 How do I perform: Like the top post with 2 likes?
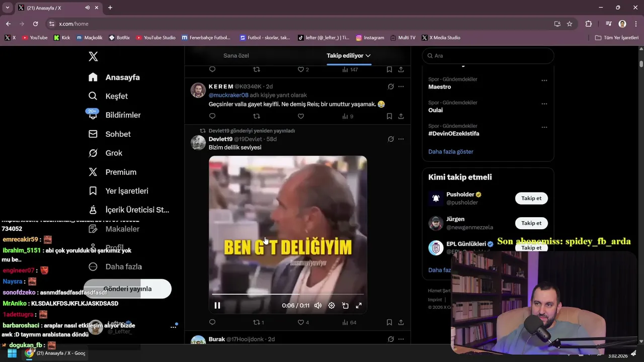(303, 69)
